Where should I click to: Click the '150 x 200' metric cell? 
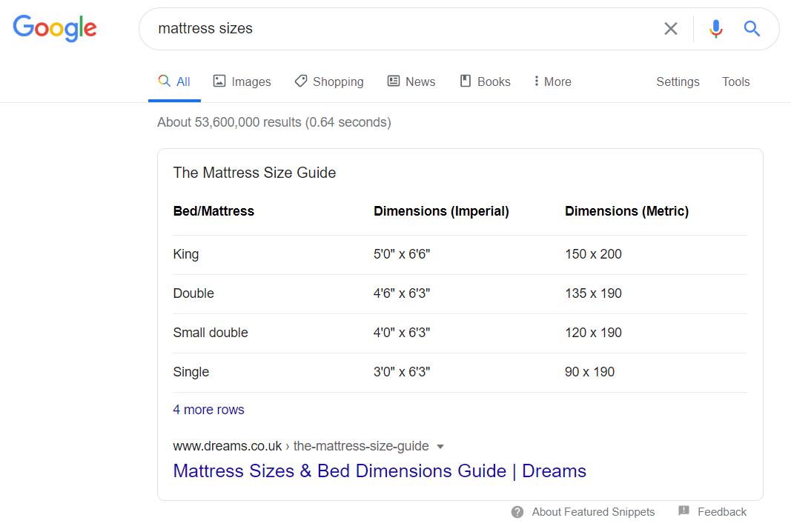click(593, 254)
